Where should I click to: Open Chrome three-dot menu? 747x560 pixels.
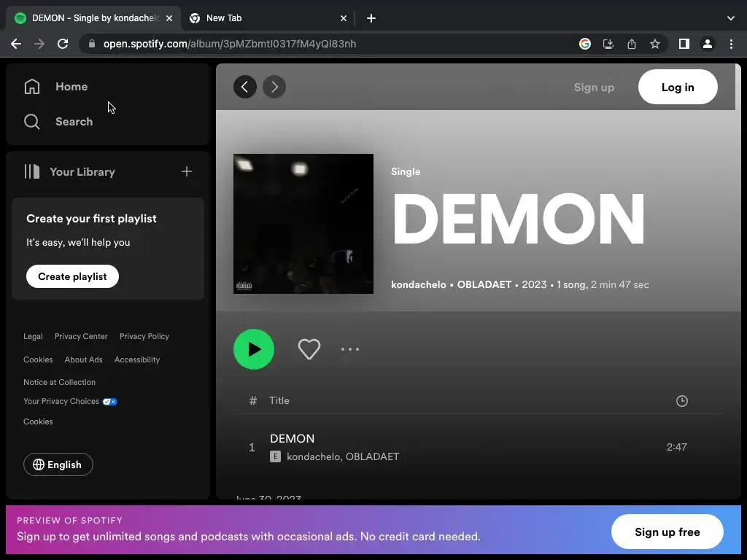(731, 44)
